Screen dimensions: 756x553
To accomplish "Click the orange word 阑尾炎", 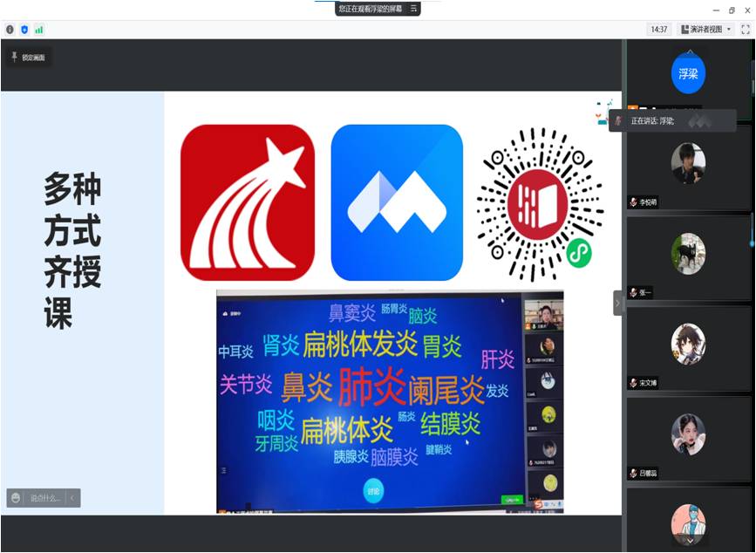I will click(x=446, y=390).
